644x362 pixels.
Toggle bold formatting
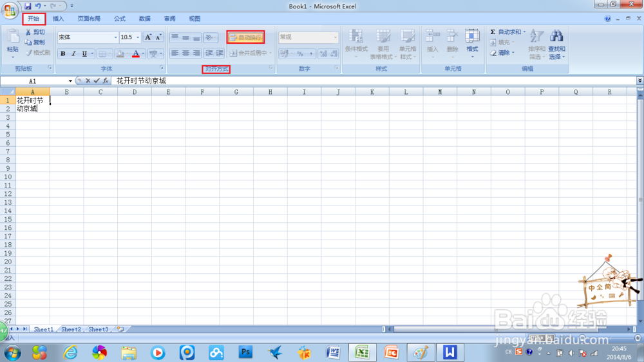63,53
